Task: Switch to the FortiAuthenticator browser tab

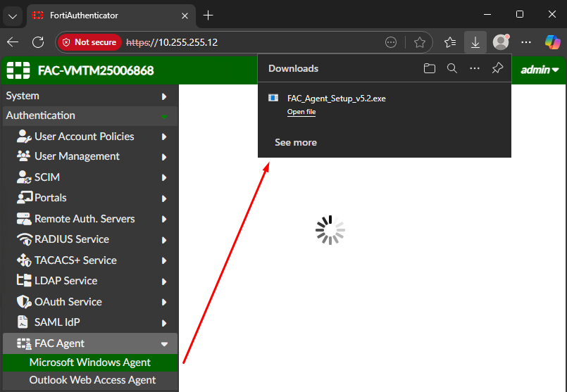Action: [111, 15]
